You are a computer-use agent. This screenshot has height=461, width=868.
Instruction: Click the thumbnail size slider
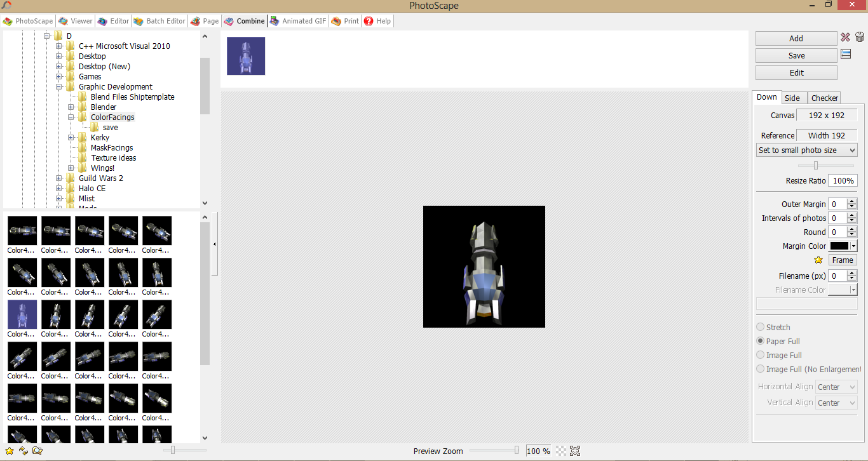(185, 450)
